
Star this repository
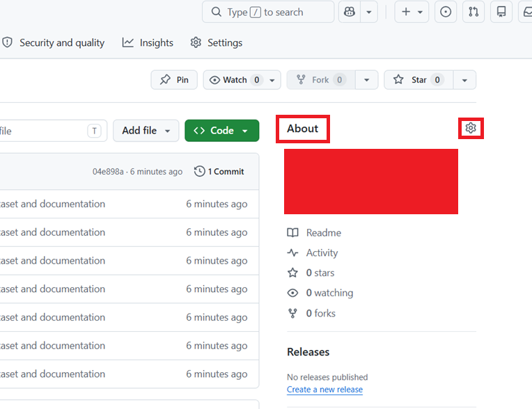click(x=418, y=80)
